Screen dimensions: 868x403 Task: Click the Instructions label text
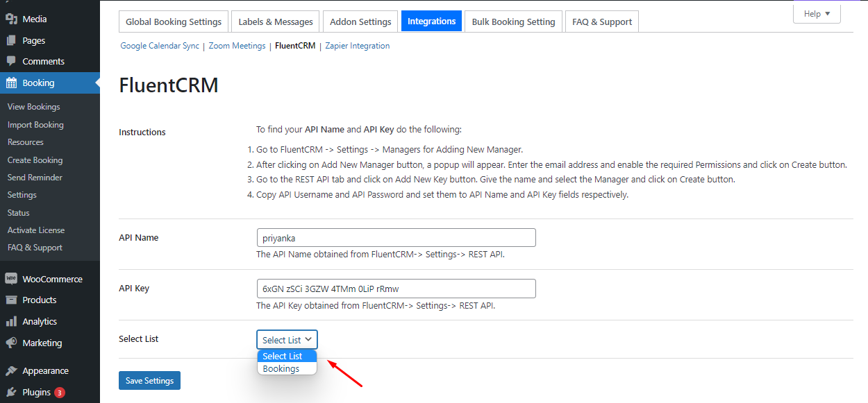point(142,132)
